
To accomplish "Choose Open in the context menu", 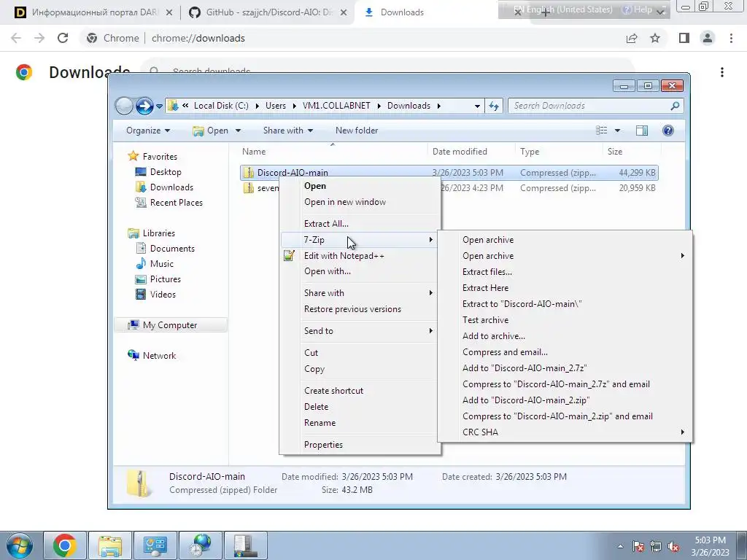I will 315,186.
